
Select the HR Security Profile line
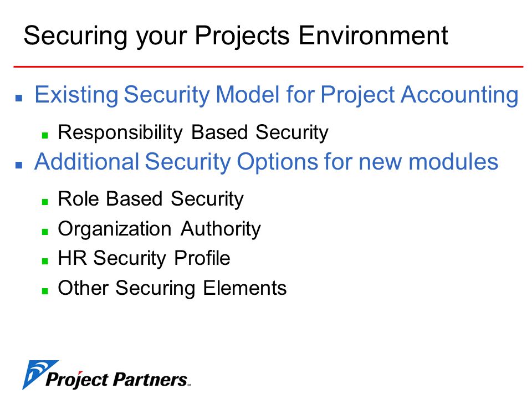click(144, 259)
